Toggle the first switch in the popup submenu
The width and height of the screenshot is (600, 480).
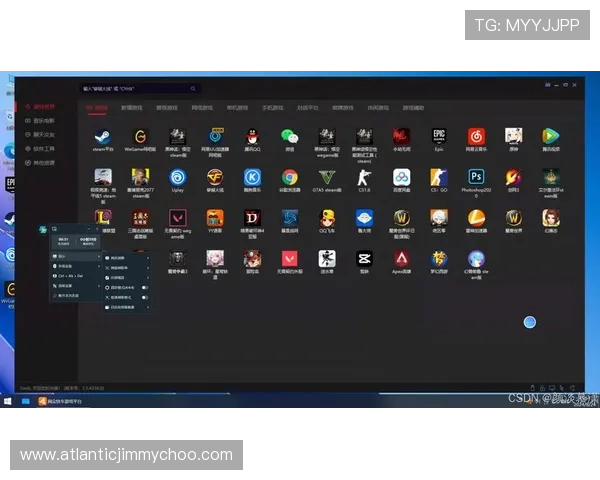pos(146,286)
